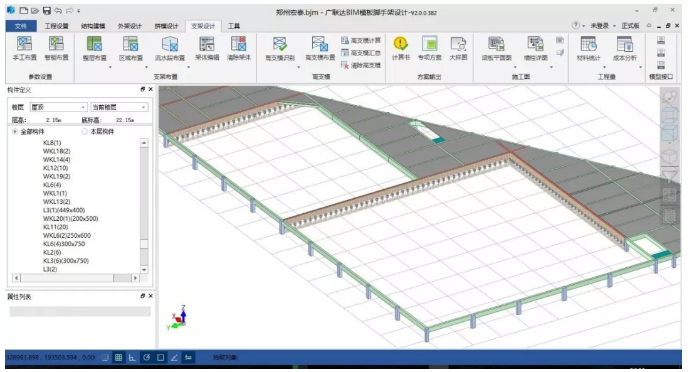Image resolution: width=688 pixels, height=372 pixels.
Task: Select KL8(1) in the component list
Action: (52, 143)
